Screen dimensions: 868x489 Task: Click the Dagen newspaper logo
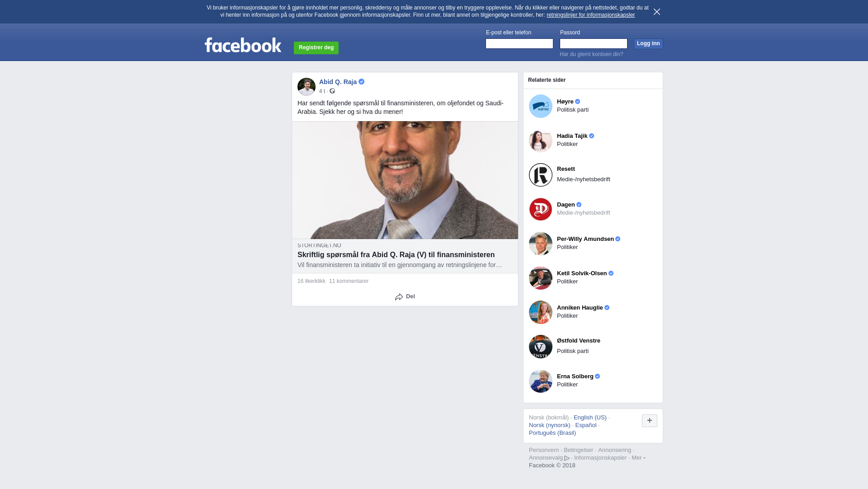click(541, 209)
